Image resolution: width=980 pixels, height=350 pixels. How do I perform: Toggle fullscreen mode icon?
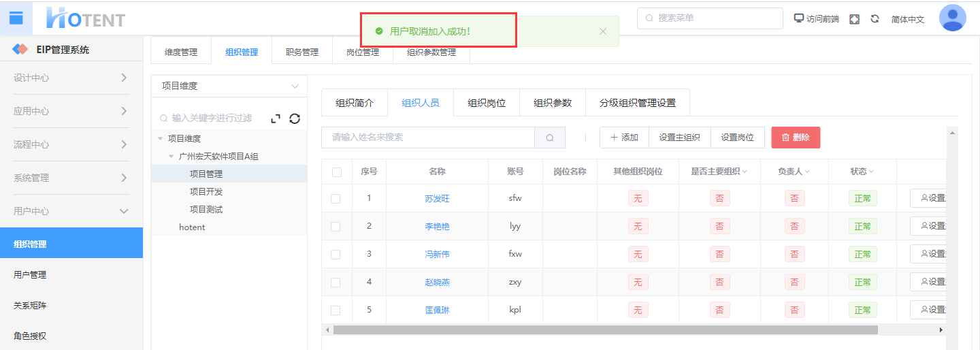click(x=855, y=19)
